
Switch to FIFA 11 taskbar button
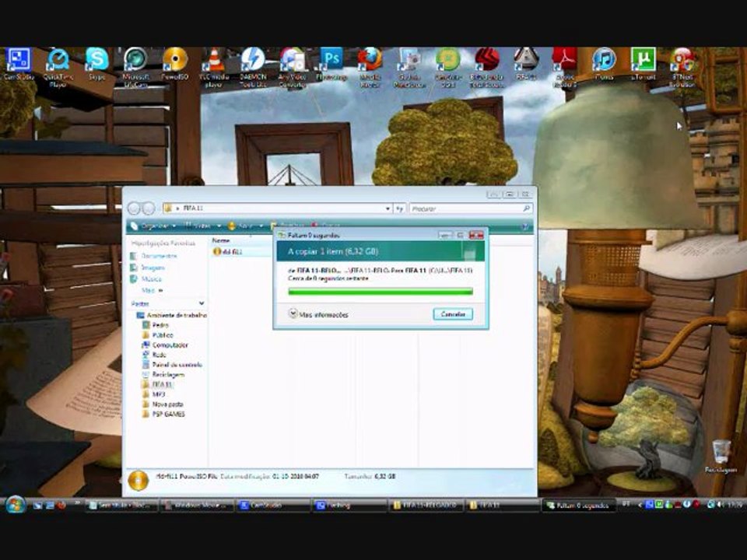502,506
